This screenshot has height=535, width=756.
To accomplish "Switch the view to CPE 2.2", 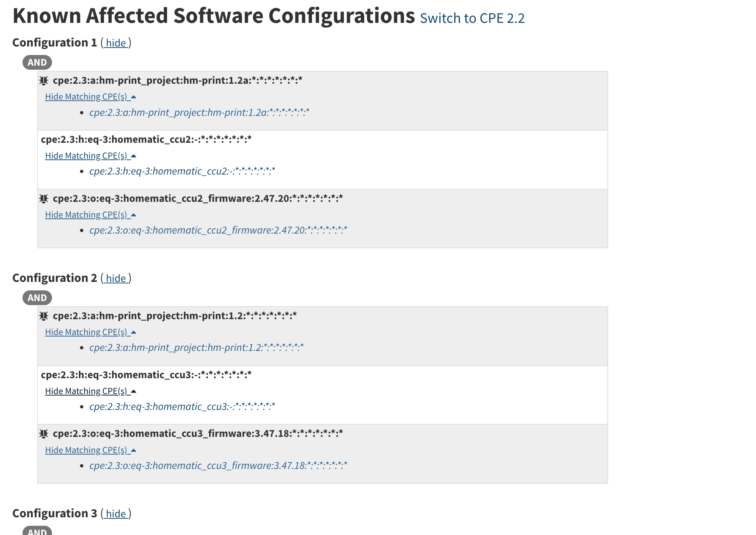I will click(x=472, y=18).
